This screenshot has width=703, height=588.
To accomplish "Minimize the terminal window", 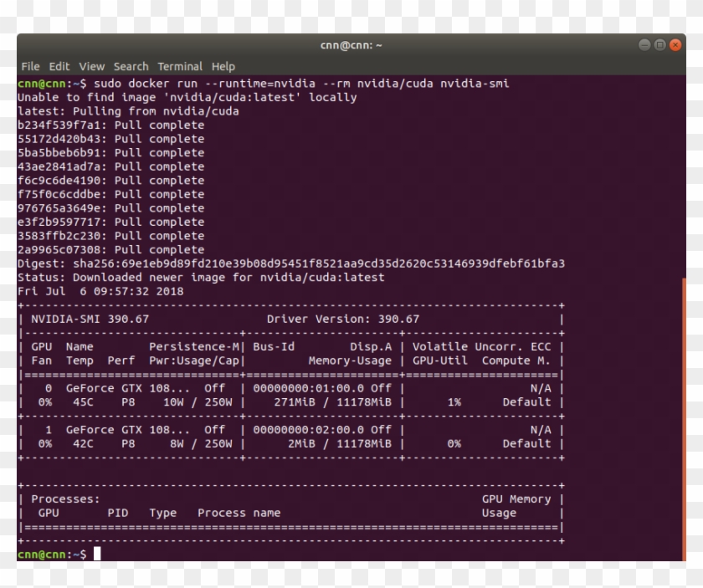I will point(644,45).
